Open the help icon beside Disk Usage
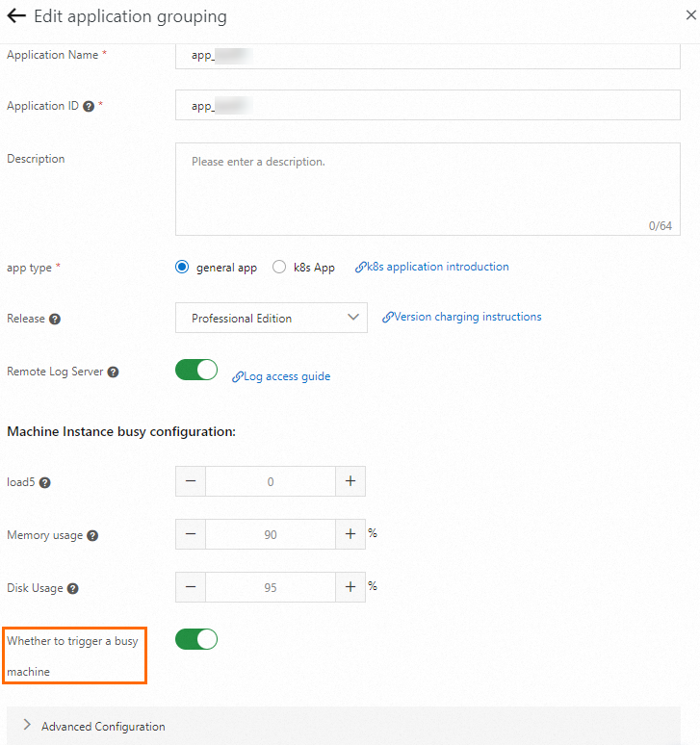 73,589
